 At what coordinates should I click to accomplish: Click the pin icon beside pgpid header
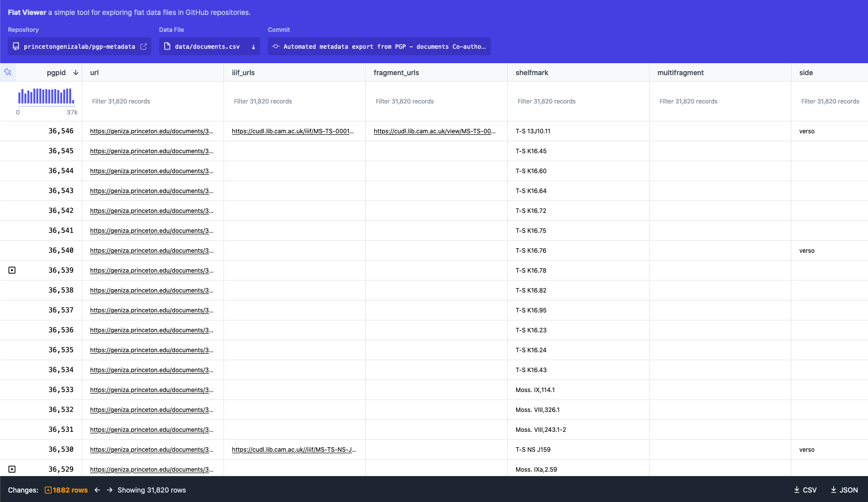8,72
